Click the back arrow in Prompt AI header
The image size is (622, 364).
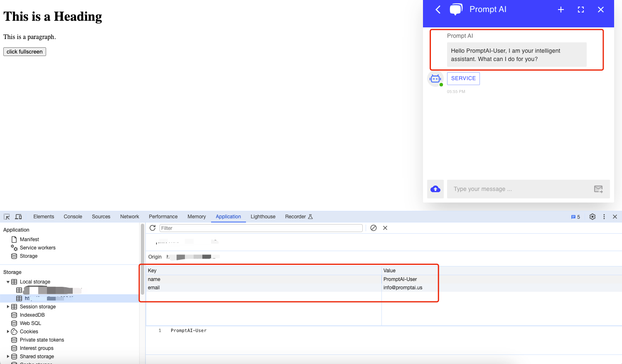click(438, 10)
